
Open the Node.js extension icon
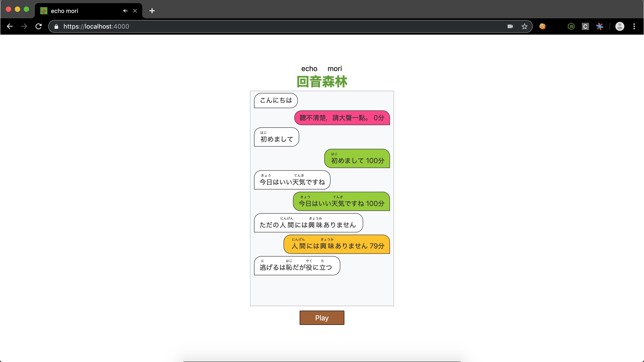tap(571, 27)
